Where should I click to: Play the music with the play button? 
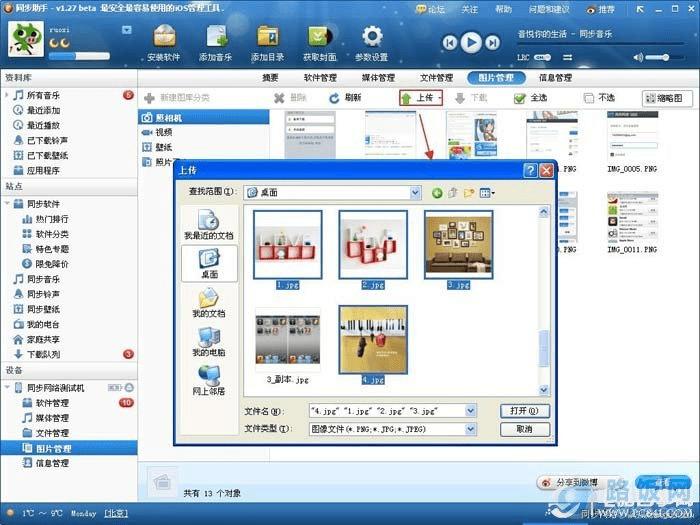coord(471,42)
